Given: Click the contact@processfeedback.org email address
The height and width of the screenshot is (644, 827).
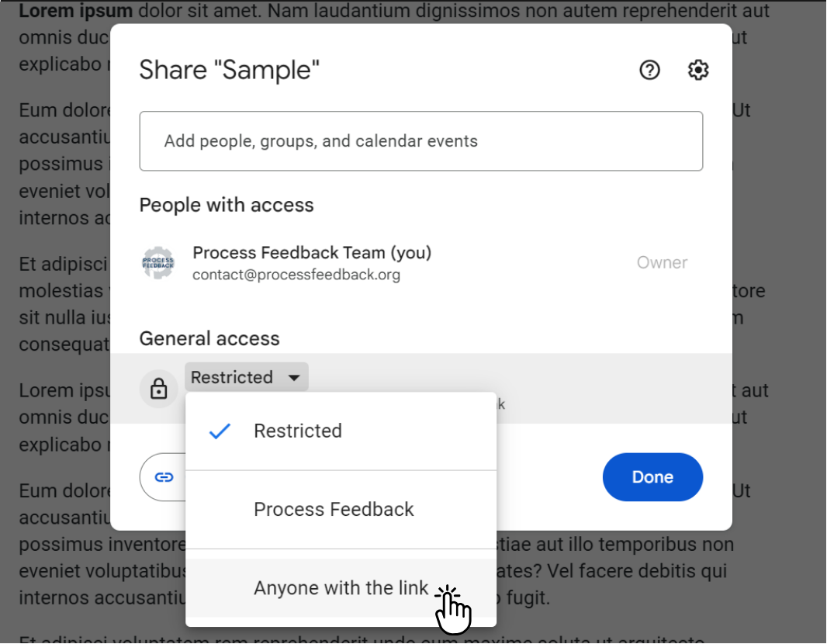Looking at the screenshot, I should point(296,275).
